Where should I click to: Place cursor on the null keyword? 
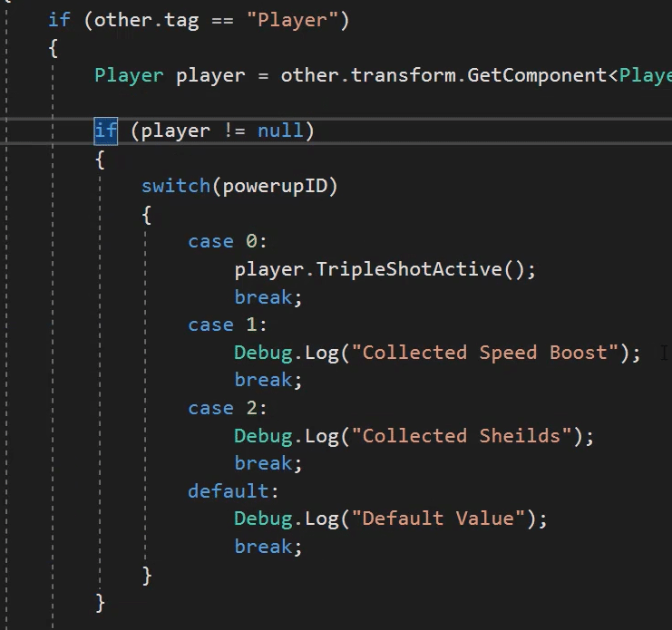pyautogui.click(x=280, y=131)
